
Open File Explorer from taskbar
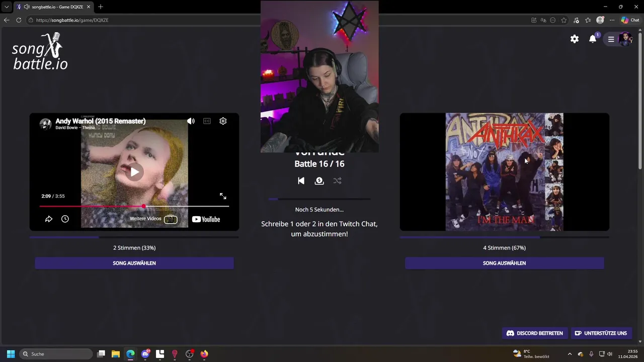tap(116, 354)
